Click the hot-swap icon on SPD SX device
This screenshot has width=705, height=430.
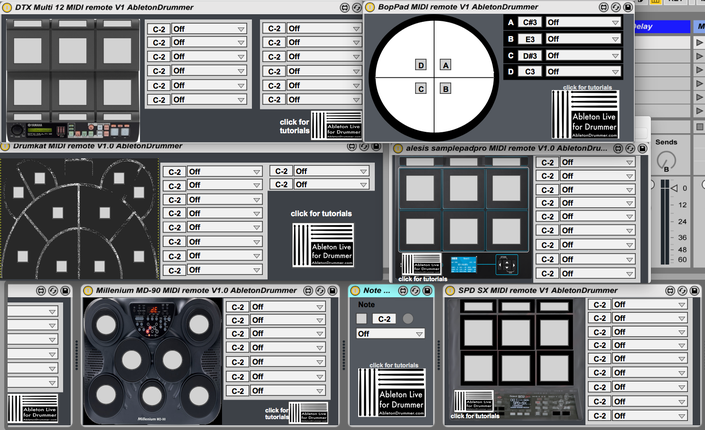[682, 291]
